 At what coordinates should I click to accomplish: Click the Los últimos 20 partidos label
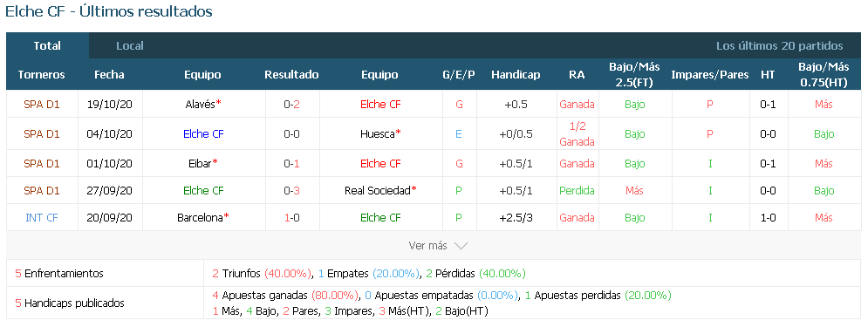point(779,46)
